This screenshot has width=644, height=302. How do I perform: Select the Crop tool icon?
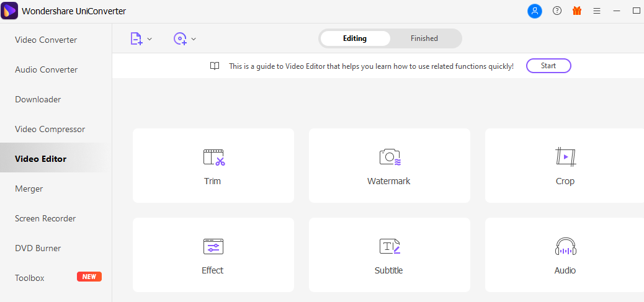click(566, 157)
